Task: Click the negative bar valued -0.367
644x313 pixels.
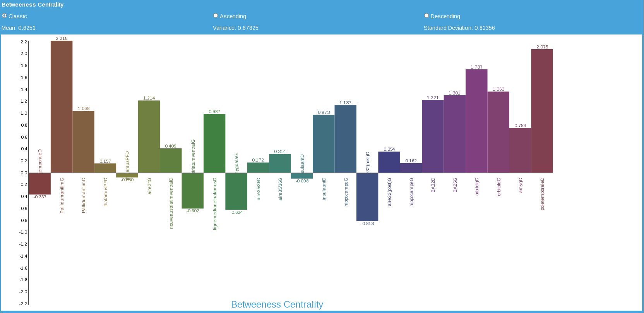Action: coord(39,184)
